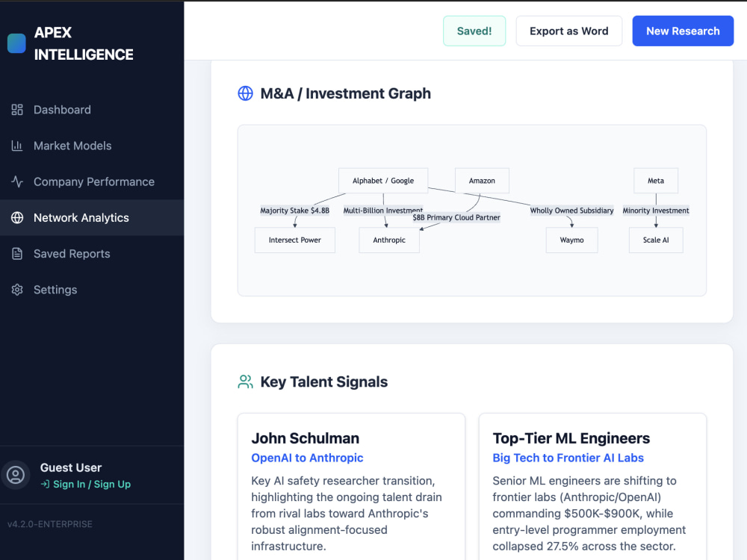Click the Company Performance pulse icon
The image size is (747, 560).
coord(17,182)
